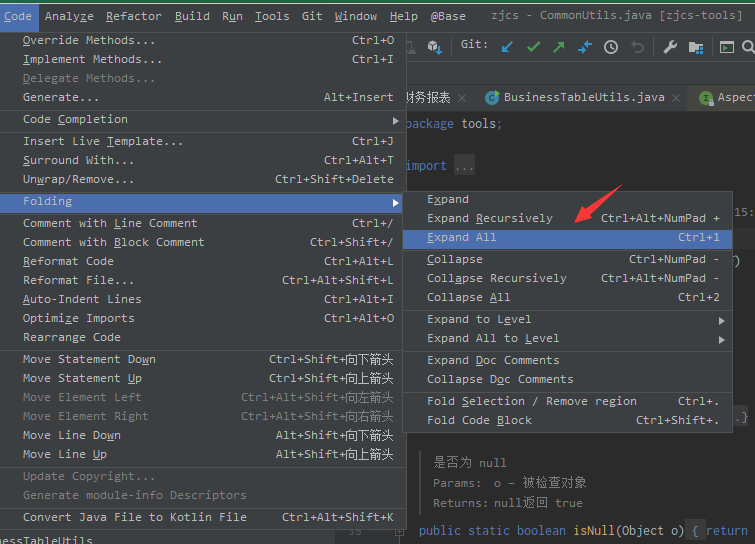Click the Git Push green arrow icon
The image size is (755, 544).
559,47
